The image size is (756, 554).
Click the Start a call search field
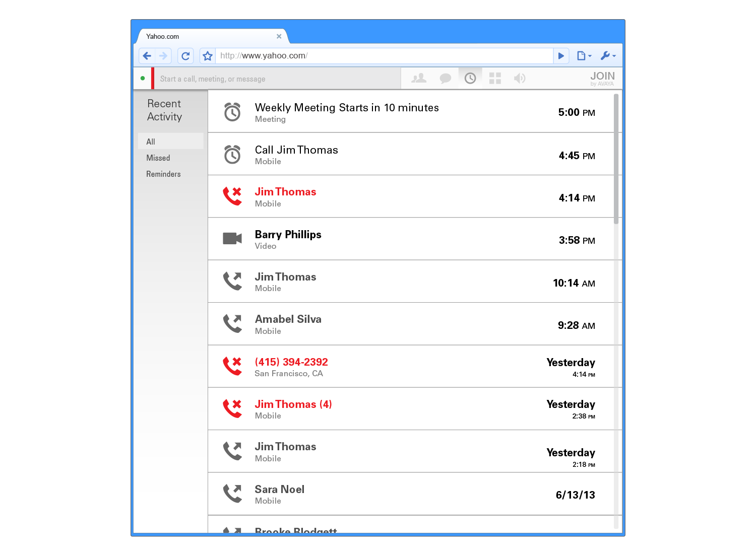point(277,79)
